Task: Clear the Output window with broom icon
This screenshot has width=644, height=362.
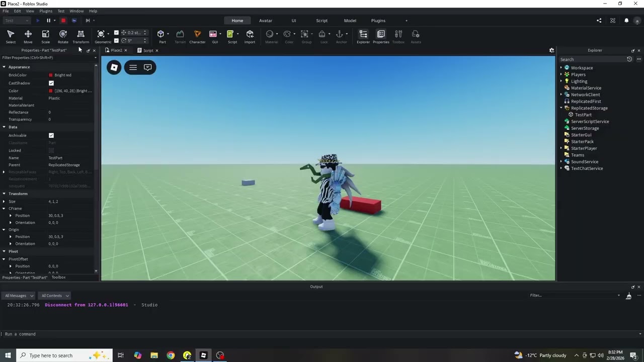Action: click(628, 296)
